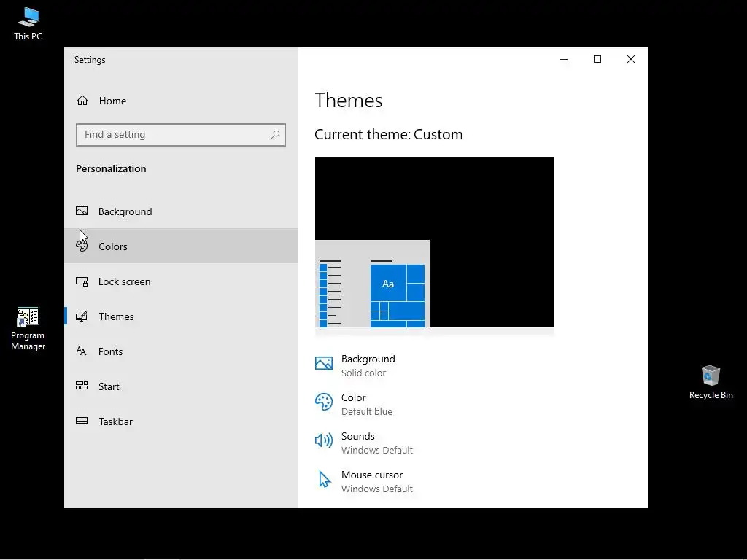Click the Colors palette icon in the sidebar
The width and height of the screenshot is (747, 560).
tap(82, 246)
